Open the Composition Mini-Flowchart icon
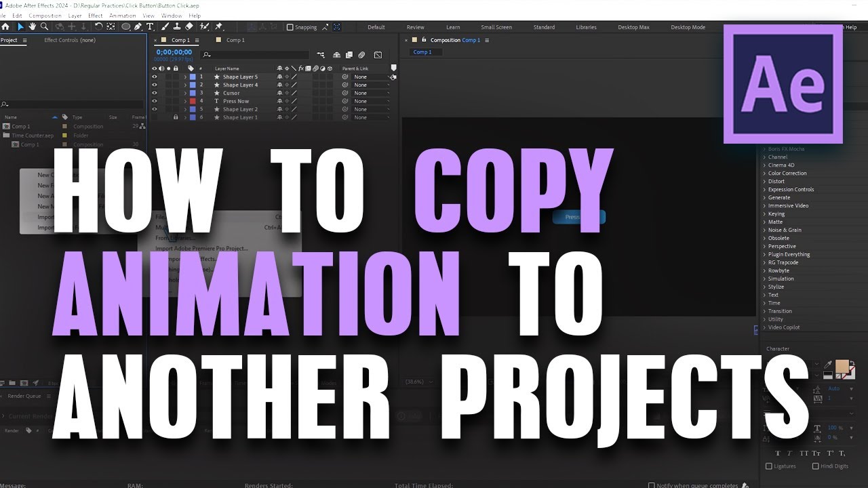868x488 pixels. (320, 55)
